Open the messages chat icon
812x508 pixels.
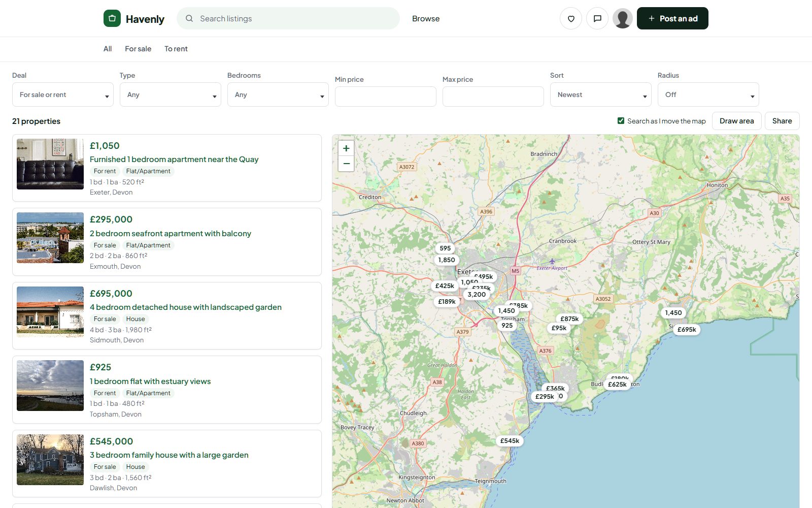tap(597, 19)
